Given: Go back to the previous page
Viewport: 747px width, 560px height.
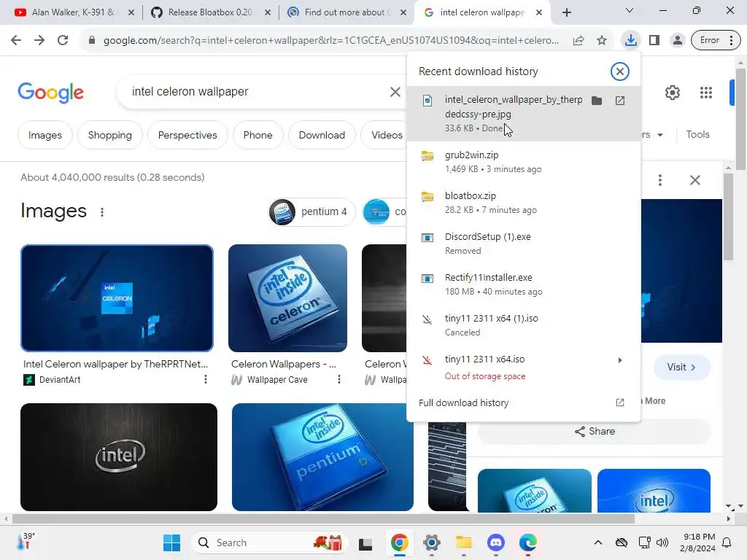Looking at the screenshot, I should [16, 40].
